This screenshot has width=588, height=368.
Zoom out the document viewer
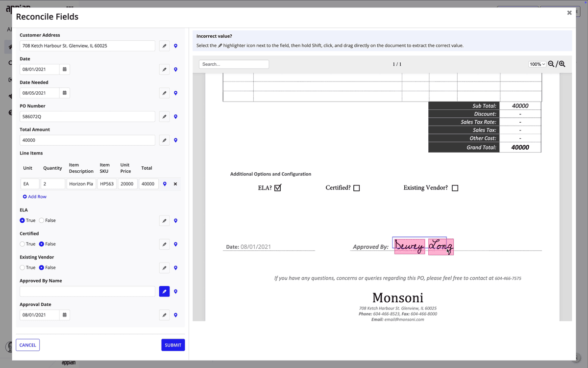pyautogui.click(x=551, y=64)
